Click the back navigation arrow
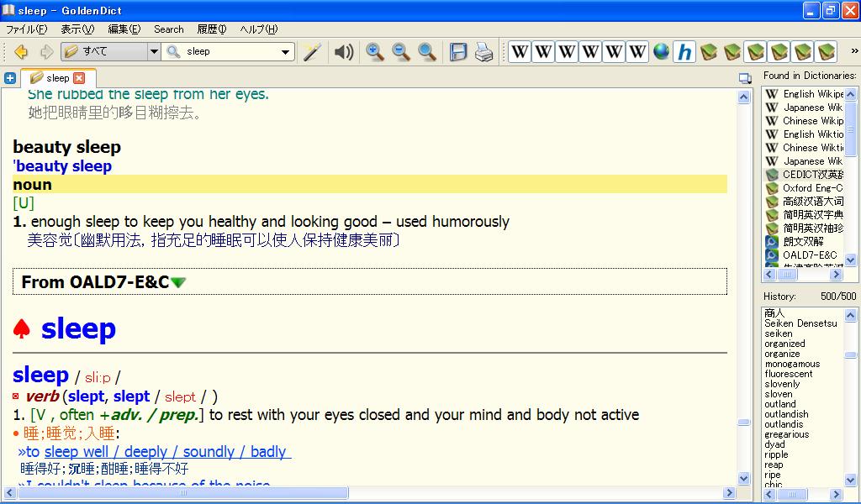 tap(21, 52)
